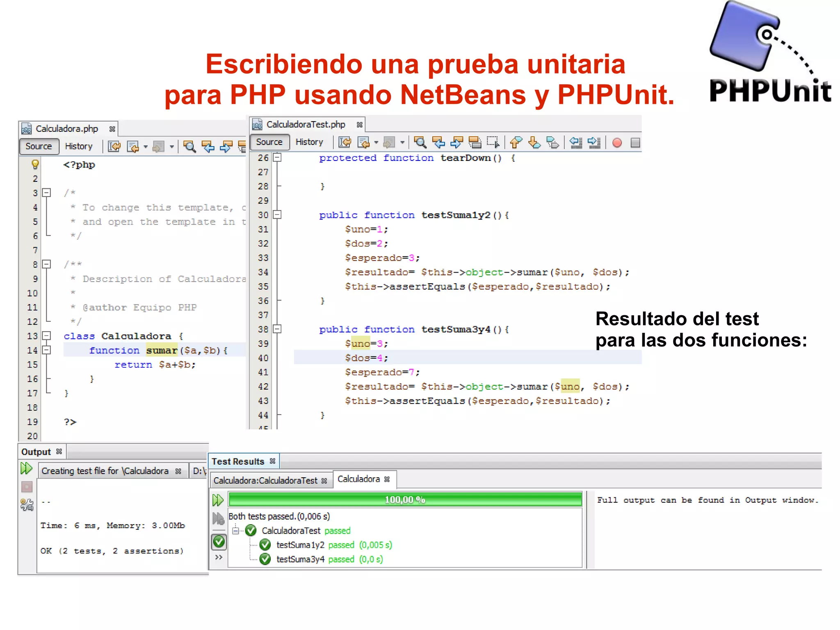Select Test Results panel tab
This screenshot has height=630, width=840.
coord(244,461)
